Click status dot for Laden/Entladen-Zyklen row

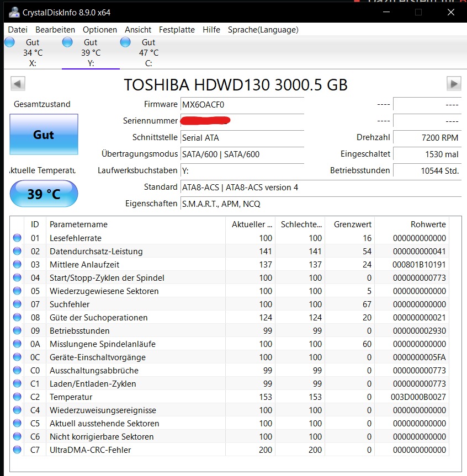tap(17, 383)
